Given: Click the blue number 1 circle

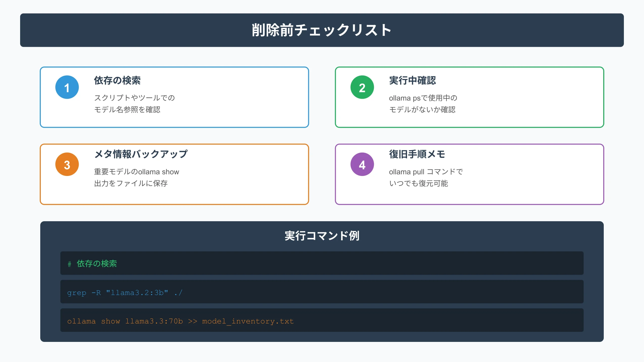Looking at the screenshot, I should click(67, 87).
